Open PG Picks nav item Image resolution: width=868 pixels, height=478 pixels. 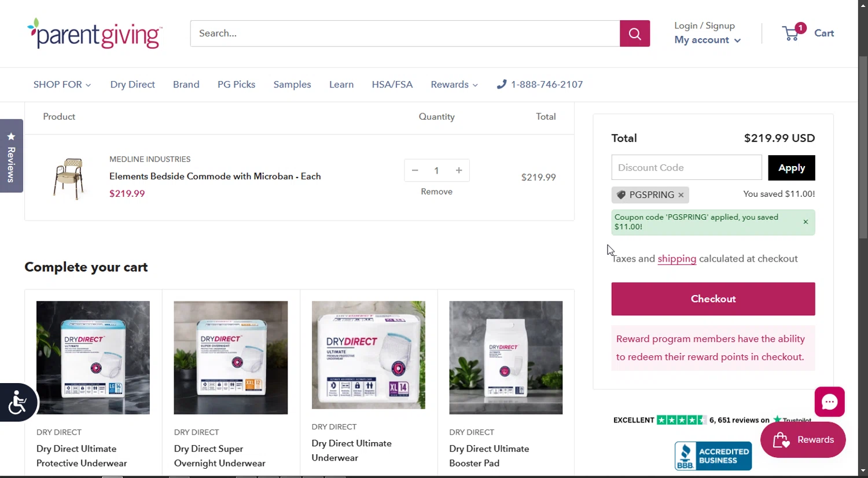236,84
